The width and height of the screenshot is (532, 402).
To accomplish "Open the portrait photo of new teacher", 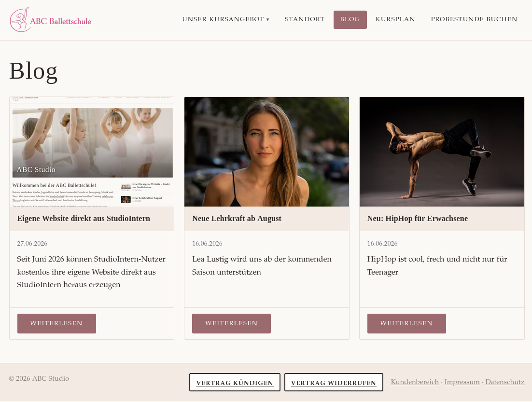I will tap(266, 152).
